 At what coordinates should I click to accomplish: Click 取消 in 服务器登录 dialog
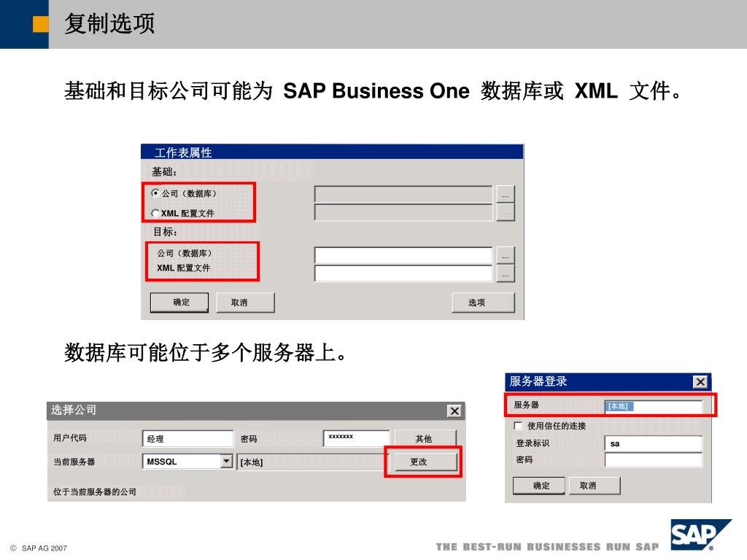[595, 486]
